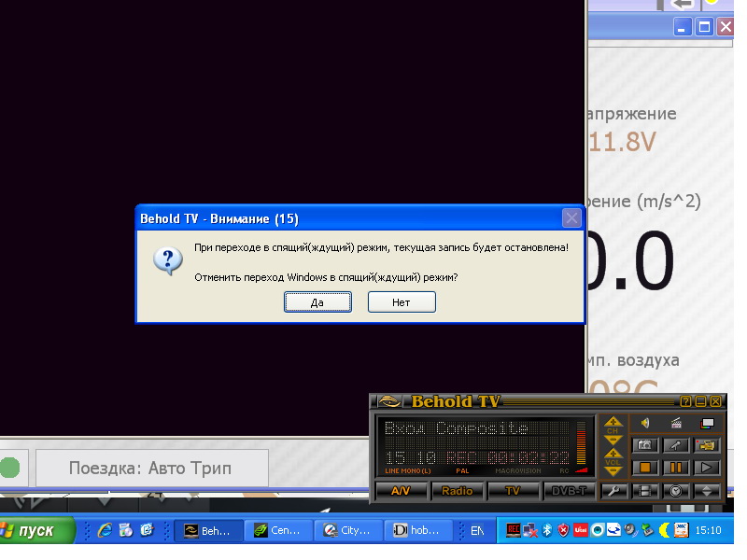Click the overlapping screens display icon
The height and width of the screenshot is (560, 747).
click(707, 423)
